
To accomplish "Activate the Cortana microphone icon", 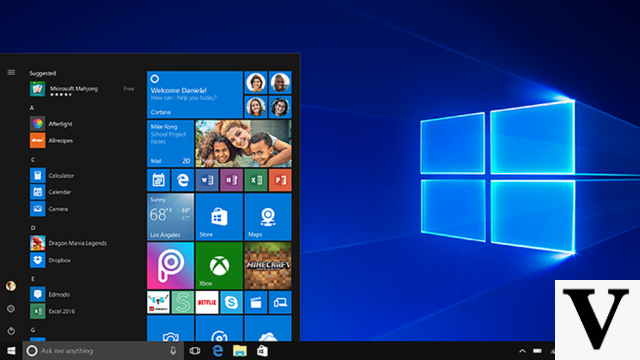I will tap(173, 351).
